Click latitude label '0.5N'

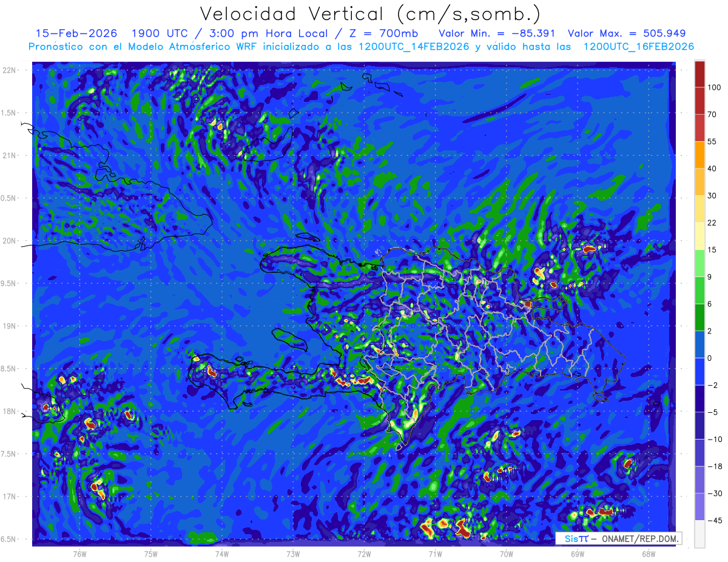click(10, 198)
